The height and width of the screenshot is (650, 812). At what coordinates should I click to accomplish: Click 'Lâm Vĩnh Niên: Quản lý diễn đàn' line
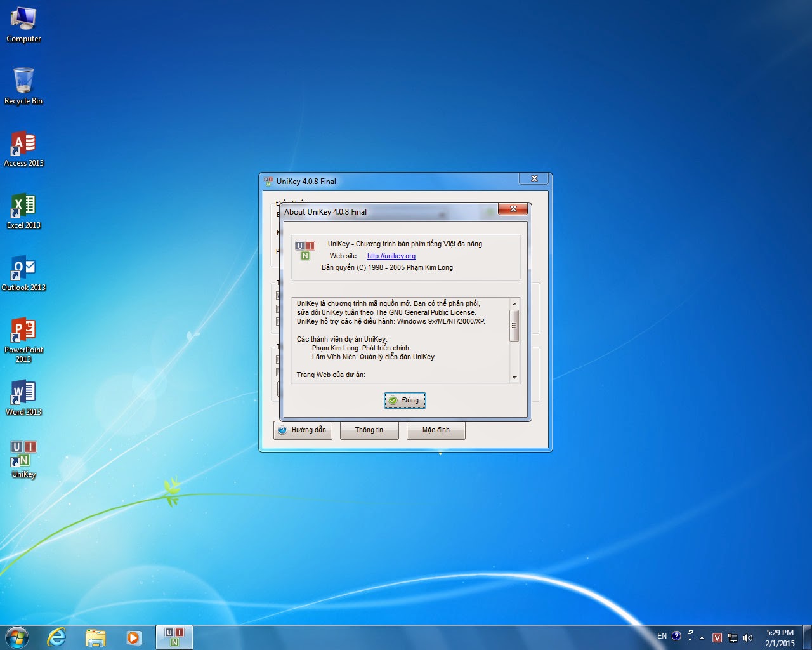[x=373, y=357]
